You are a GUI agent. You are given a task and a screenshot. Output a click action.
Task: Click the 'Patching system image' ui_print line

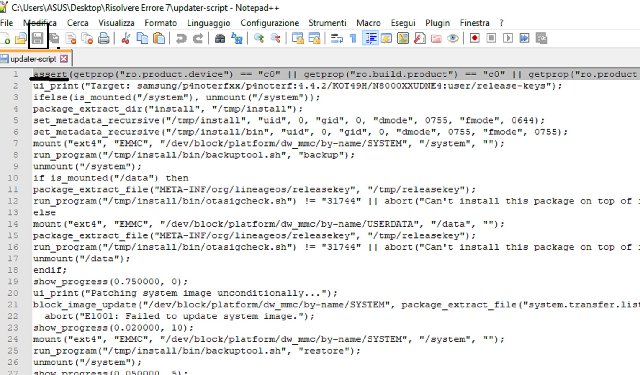[185, 293]
